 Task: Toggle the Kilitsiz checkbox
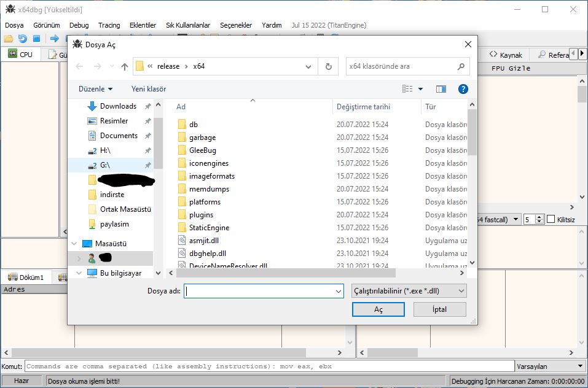pyautogui.click(x=551, y=219)
